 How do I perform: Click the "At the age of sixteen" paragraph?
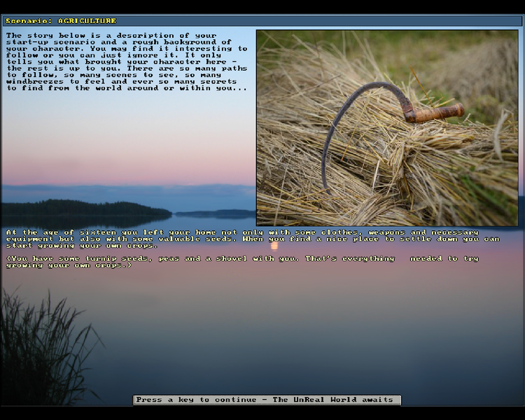(x=252, y=239)
